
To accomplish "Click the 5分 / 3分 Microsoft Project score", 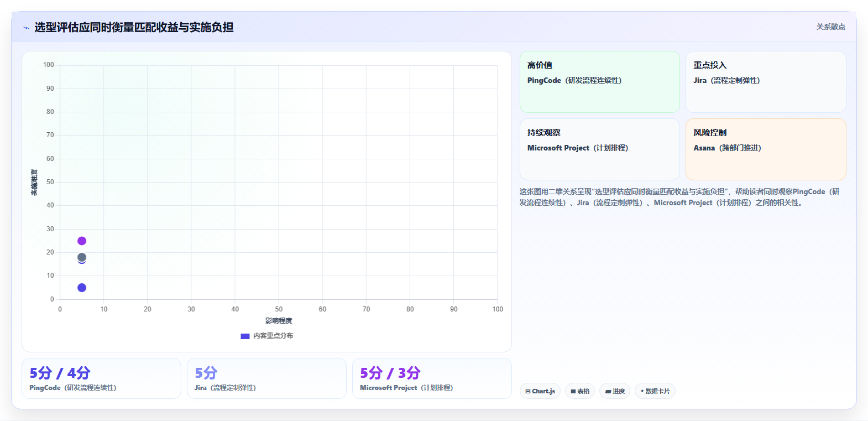I will tap(390, 373).
